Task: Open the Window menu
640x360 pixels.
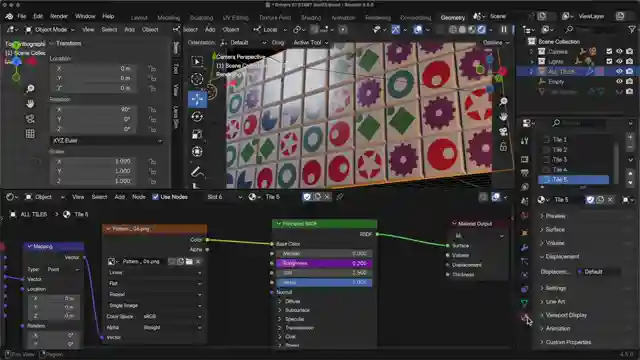Action: tap(85, 16)
